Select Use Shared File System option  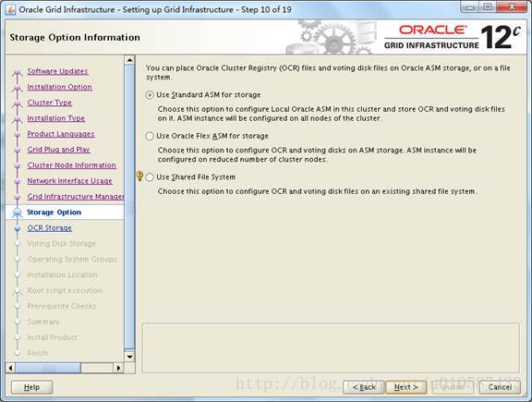click(x=150, y=177)
